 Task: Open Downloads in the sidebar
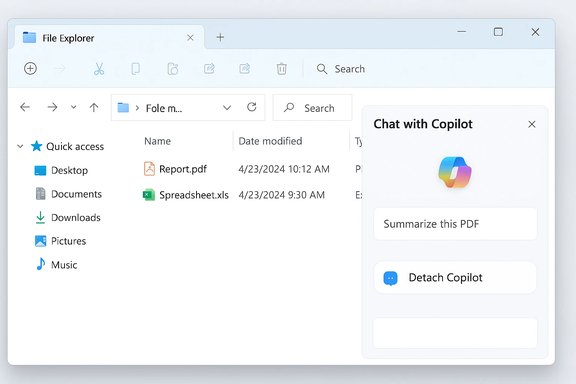[x=68, y=218]
